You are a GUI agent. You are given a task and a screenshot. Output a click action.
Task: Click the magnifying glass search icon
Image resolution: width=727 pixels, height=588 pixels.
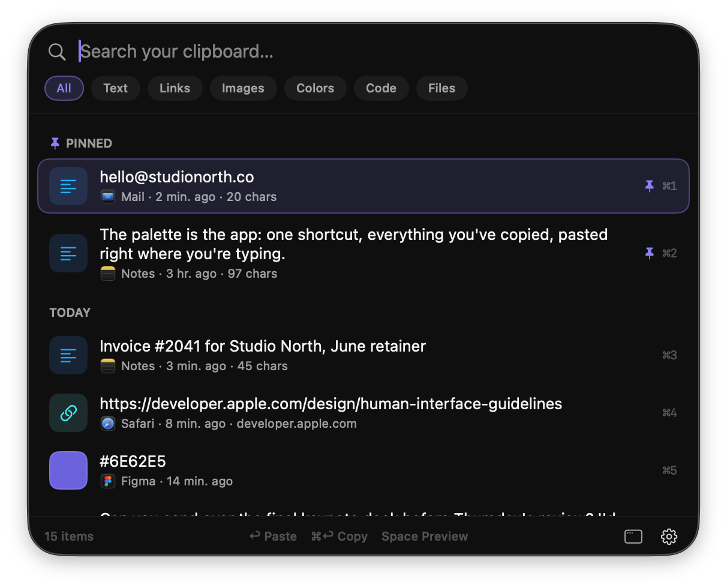[57, 52]
